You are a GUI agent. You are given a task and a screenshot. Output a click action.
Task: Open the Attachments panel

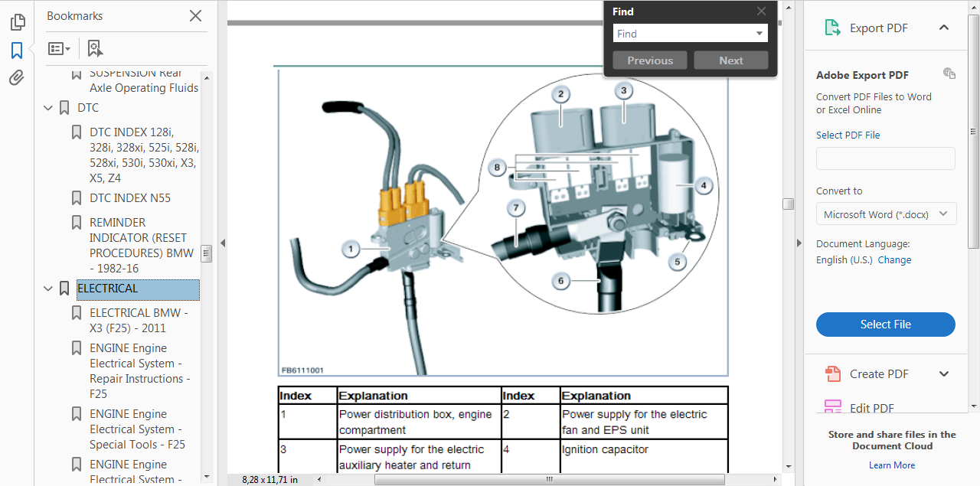(x=17, y=77)
